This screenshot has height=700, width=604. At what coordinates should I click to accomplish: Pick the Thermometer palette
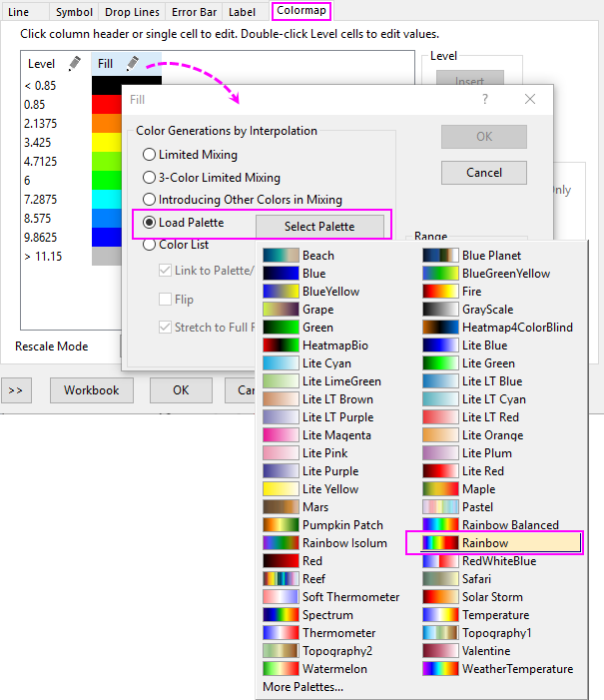319,633
